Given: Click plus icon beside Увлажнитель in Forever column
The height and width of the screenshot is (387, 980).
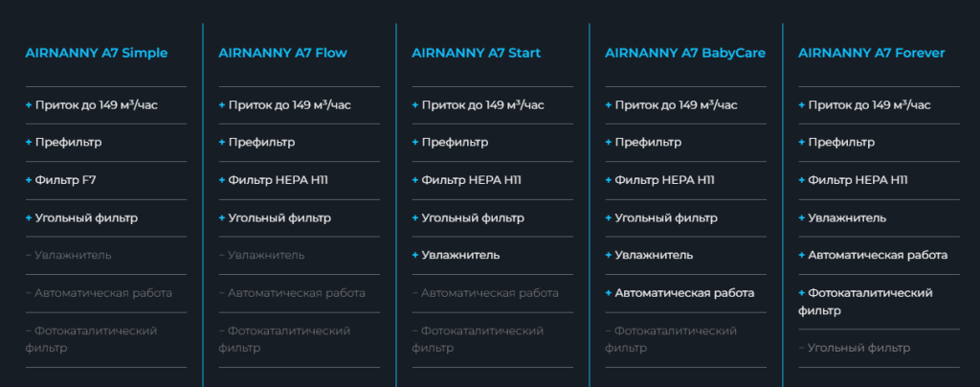Looking at the screenshot, I should (802, 217).
